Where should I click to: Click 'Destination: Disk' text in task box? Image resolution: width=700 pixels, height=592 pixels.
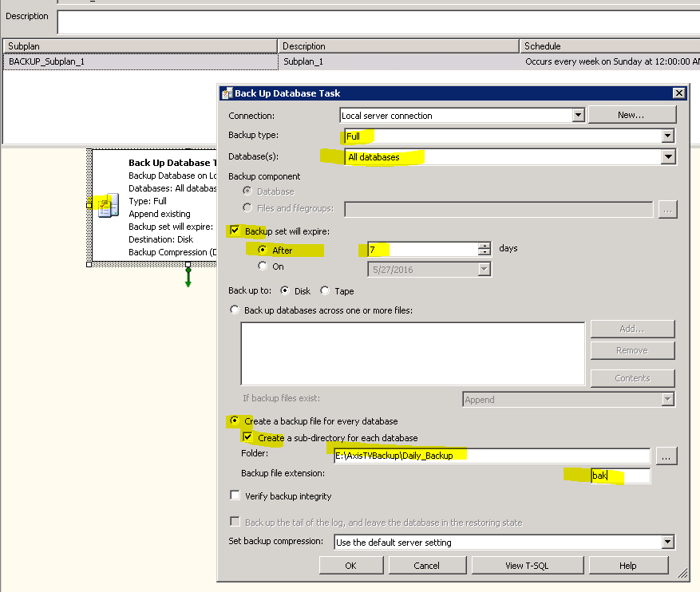(160, 239)
